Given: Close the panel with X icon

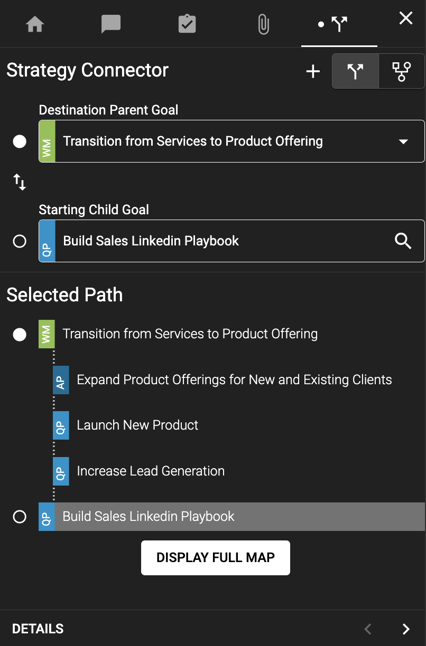Looking at the screenshot, I should point(406,18).
